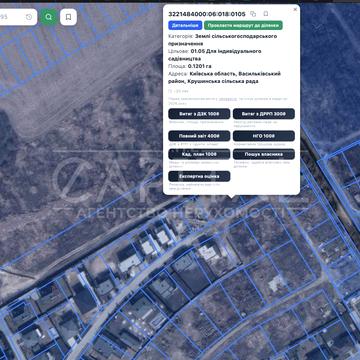Click the green route-to-parcel button
This screenshot has height=360, width=360.
click(x=243, y=25)
